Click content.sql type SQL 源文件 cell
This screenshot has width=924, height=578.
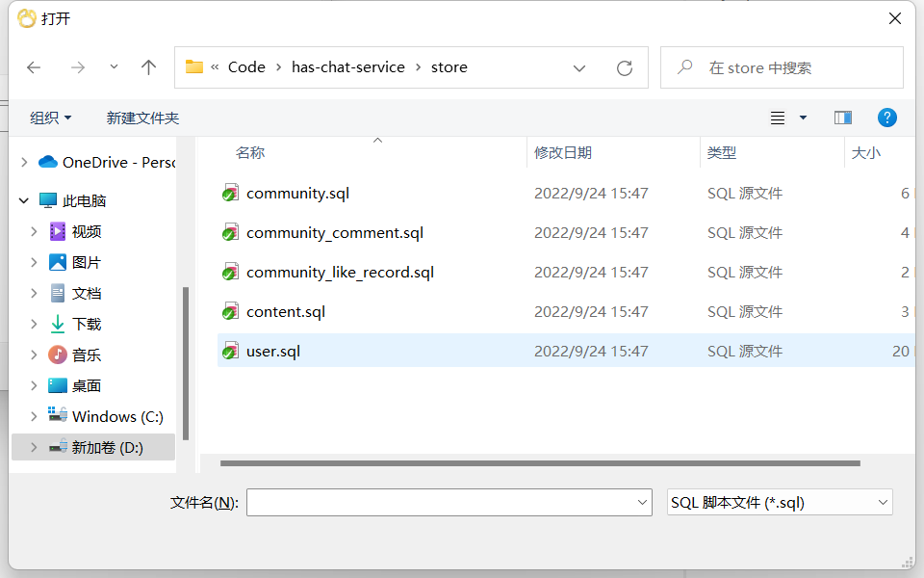tap(745, 312)
